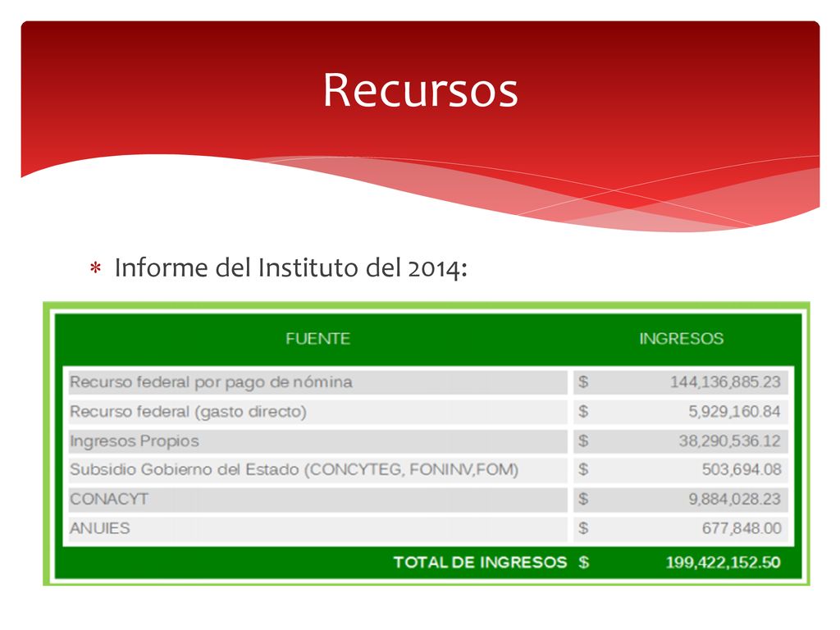The image size is (840, 630).
Task: Select the total amount 199,422,152.50
Action: pyautogui.click(x=723, y=562)
